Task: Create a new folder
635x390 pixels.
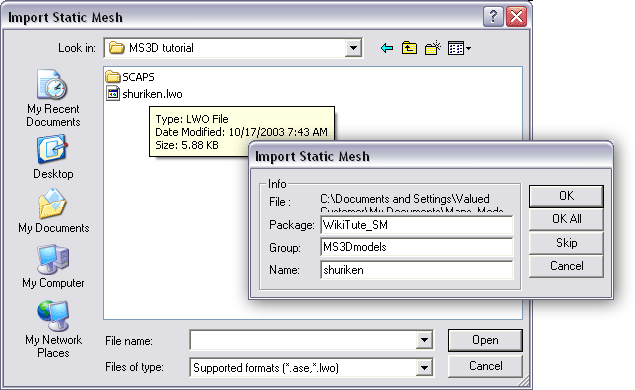Action: pyautogui.click(x=433, y=48)
